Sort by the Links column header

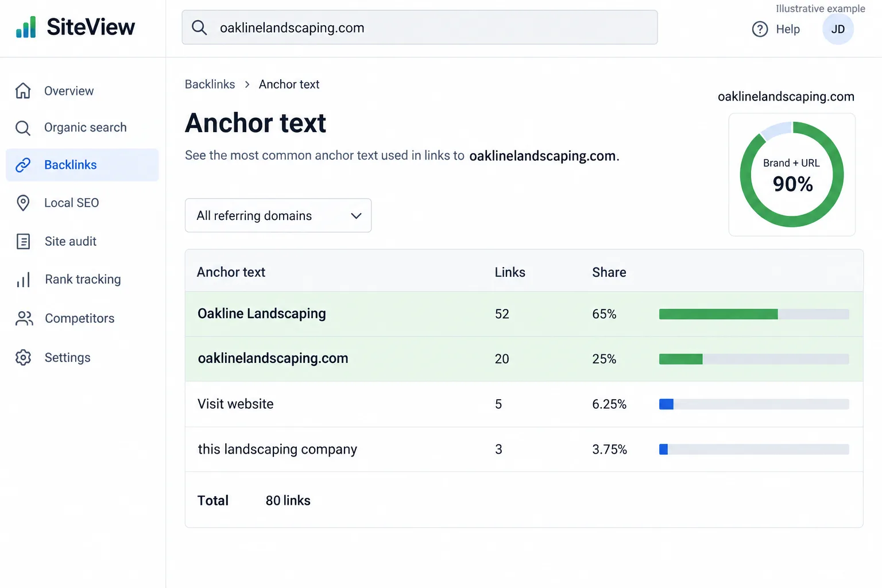[510, 272]
